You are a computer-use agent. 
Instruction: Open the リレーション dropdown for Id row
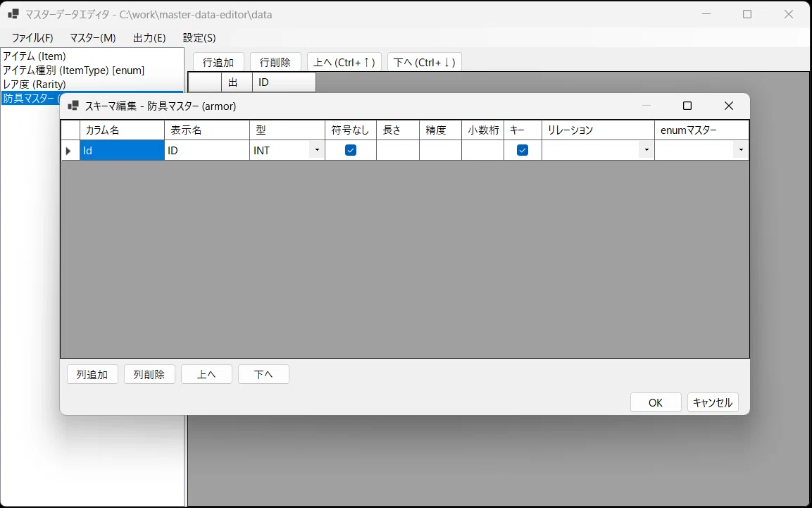647,150
